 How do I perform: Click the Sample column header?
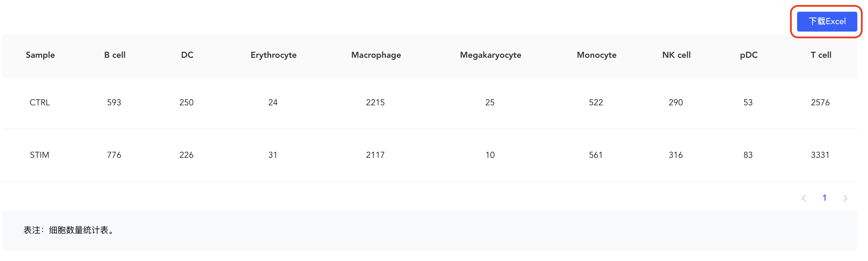40,55
